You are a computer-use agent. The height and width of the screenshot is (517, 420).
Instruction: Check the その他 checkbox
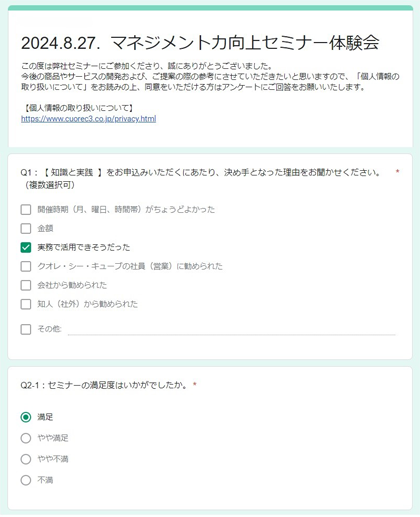(x=26, y=329)
